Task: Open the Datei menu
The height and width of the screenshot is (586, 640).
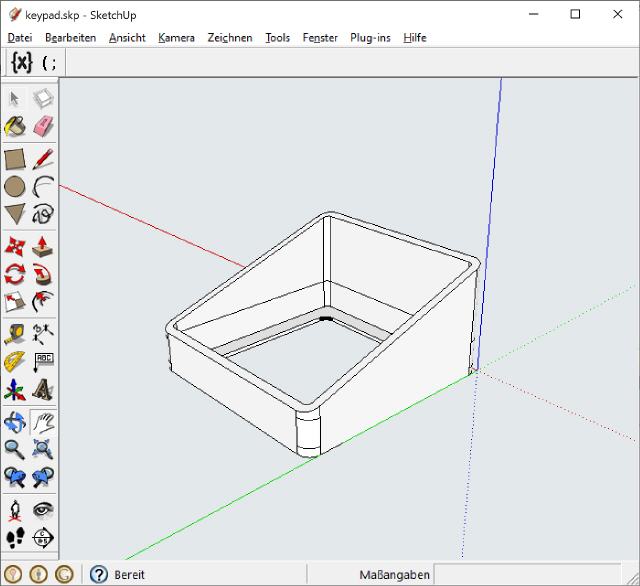Action: click(x=20, y=38)
